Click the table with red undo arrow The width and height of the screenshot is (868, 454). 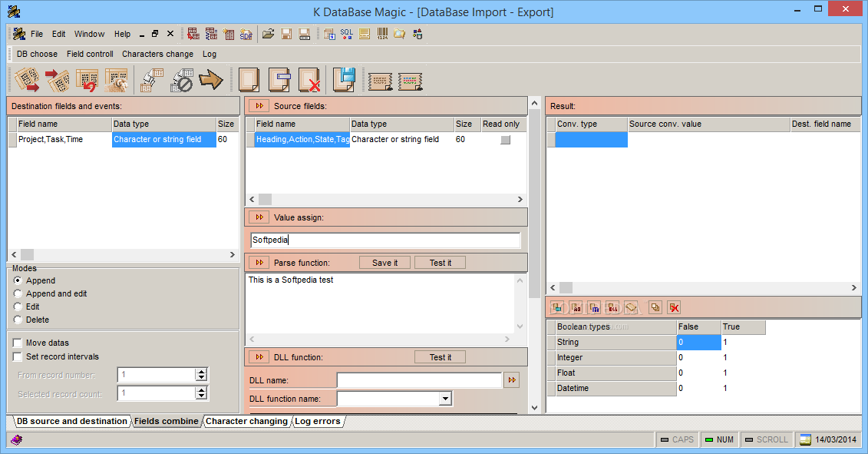[x=87, y=81]
